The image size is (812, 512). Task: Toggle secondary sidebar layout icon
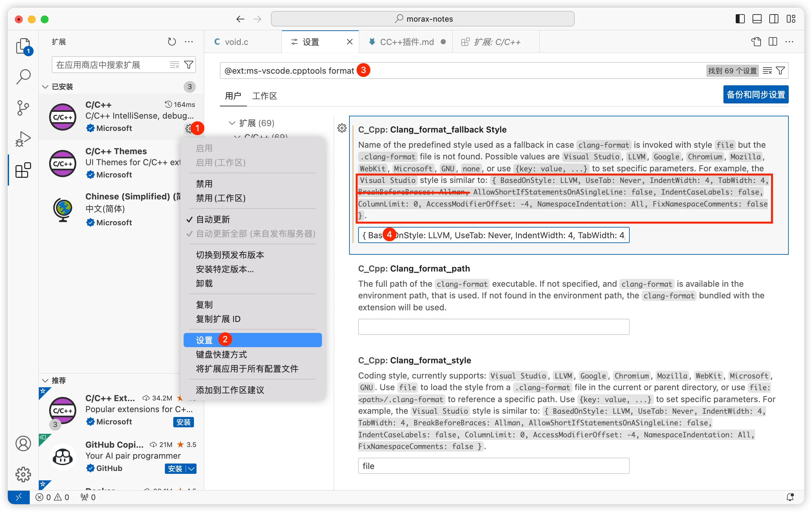[774, 19]
